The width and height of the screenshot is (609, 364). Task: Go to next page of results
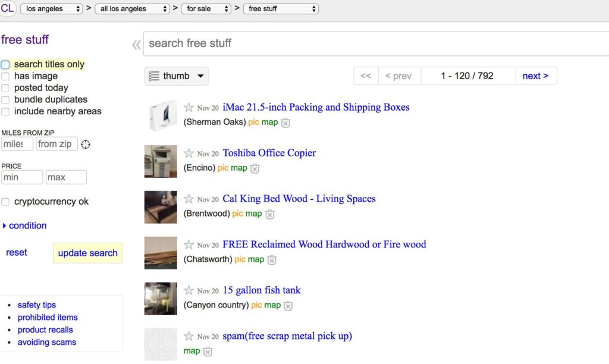pos(535,76)
